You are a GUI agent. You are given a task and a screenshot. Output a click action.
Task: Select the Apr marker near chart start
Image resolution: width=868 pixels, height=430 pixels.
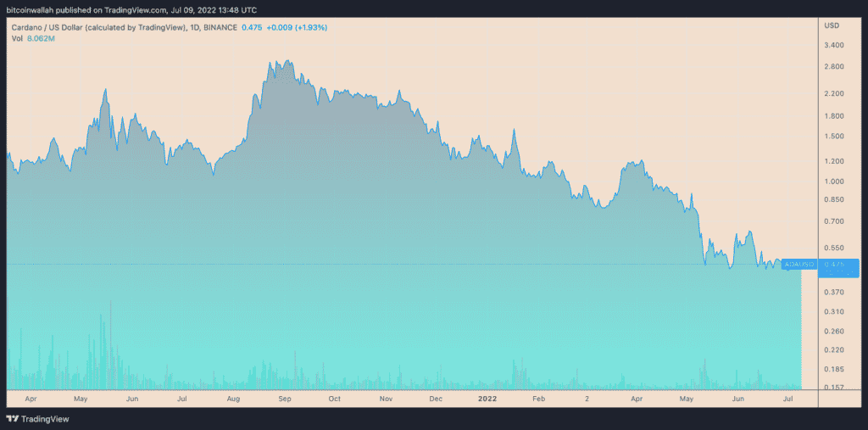click(31, 399)
